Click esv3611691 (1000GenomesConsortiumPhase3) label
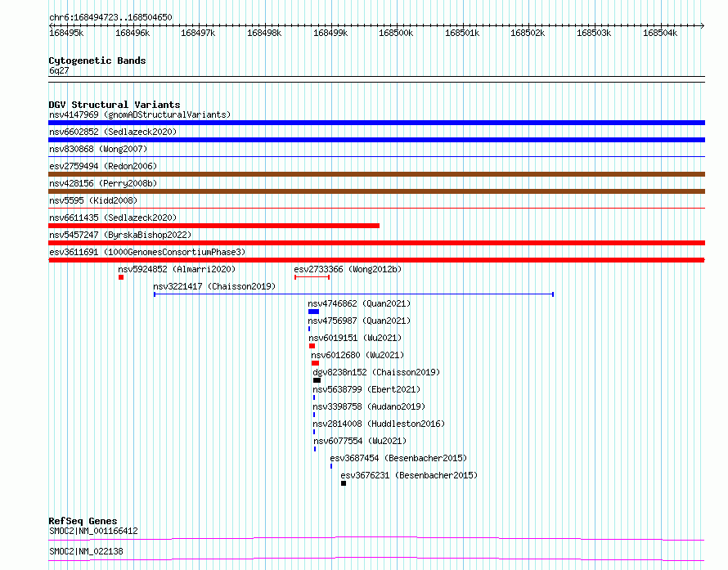 tap(147, 252)
